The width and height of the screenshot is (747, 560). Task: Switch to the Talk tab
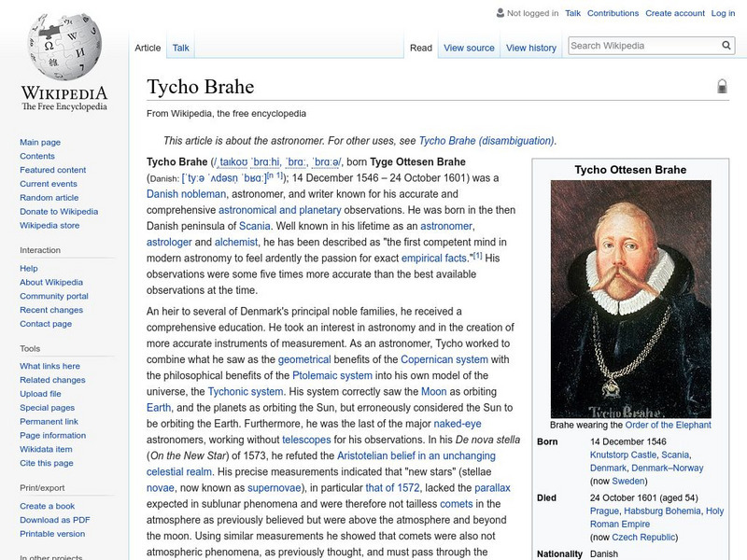coord(180,48)
